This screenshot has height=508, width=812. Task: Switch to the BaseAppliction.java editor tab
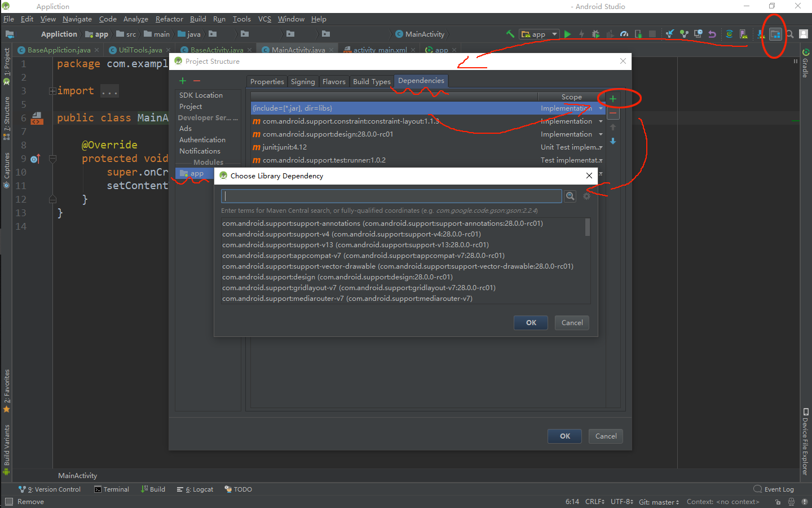[59, 50]
